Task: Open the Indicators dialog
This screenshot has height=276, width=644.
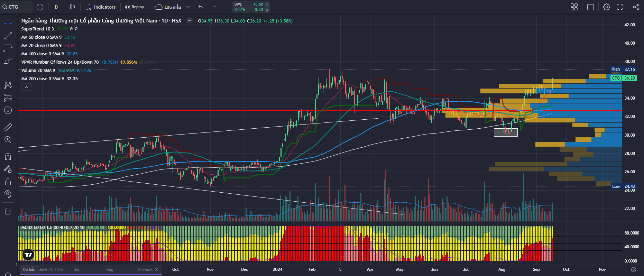Action: 101,7
